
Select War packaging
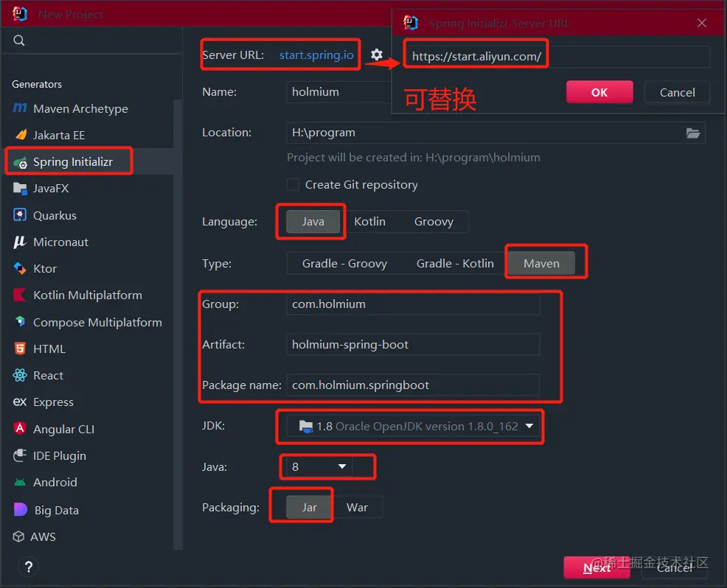[357, 508]
